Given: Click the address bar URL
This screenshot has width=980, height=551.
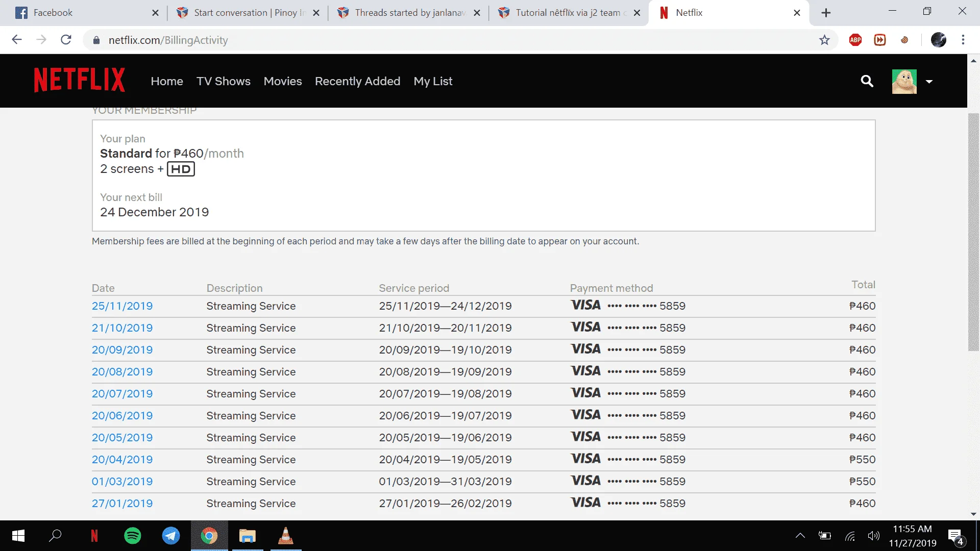Looking at the screenshot, I should (x=168, y=40).
